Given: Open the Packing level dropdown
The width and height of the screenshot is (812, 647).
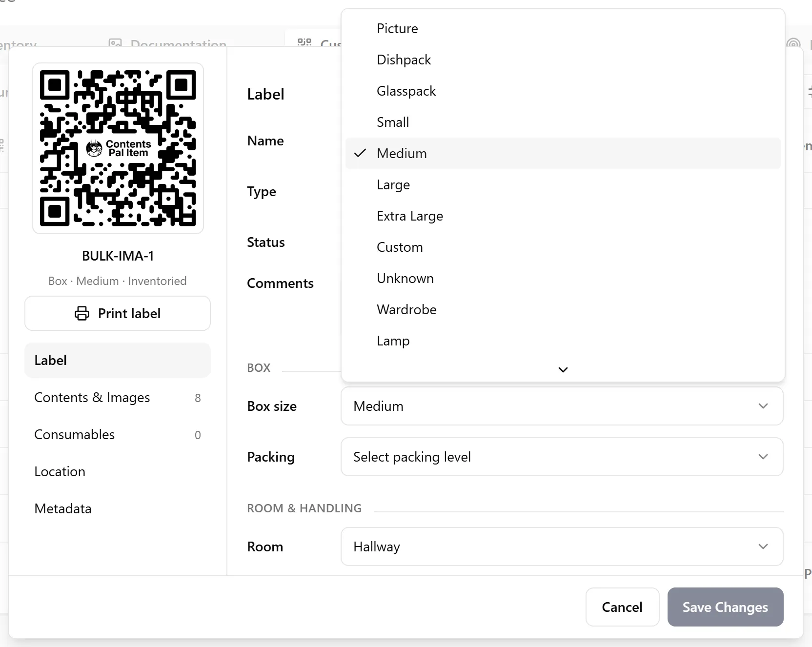Looking at the screenshot, I should (x=562, y=457).
